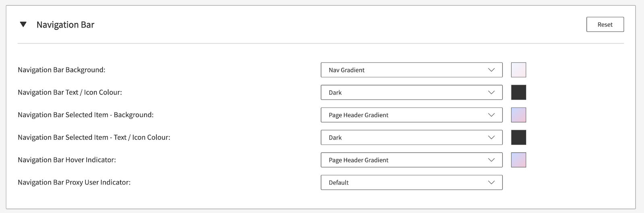Open Navigation Bar Hover Indicator dropdown
This screenshot has width=644, height=213.
point(411,160)
